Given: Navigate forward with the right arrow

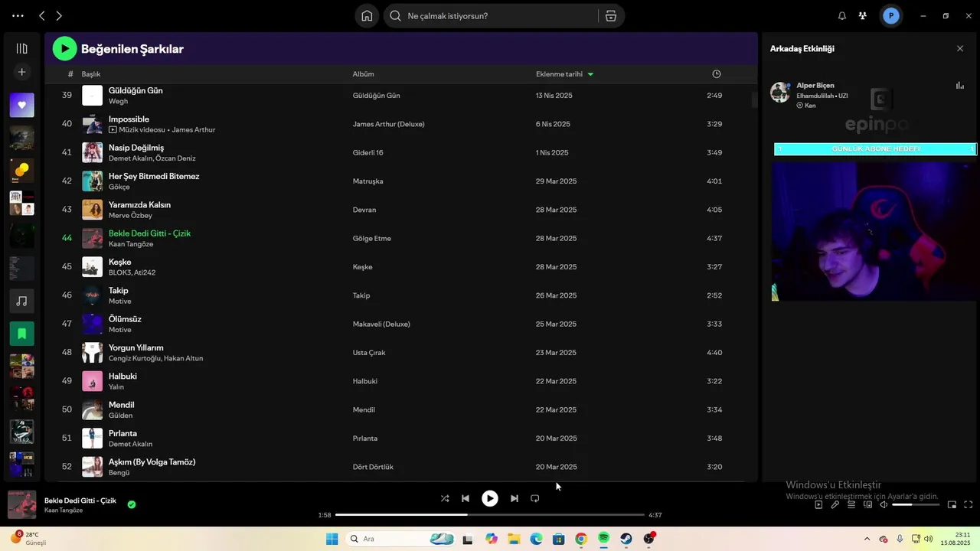Looking at the screenshot, I should coord(59,16).
